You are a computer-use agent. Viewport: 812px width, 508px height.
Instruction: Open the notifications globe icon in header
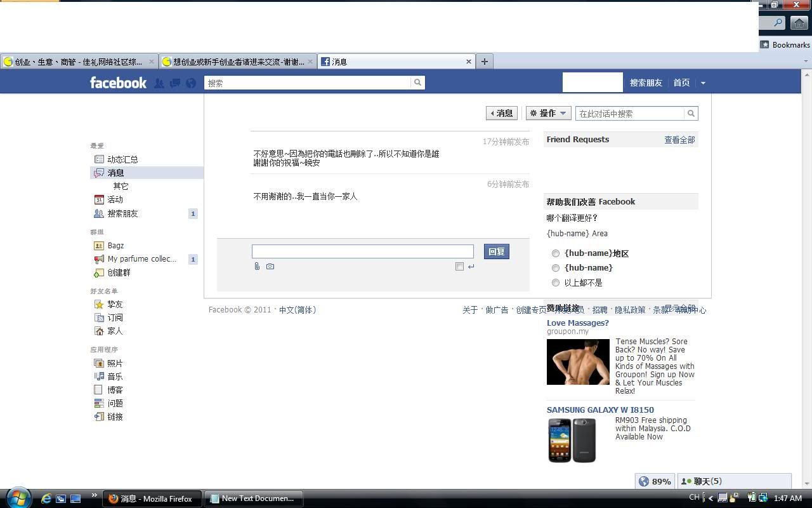[x=191, y=83]
